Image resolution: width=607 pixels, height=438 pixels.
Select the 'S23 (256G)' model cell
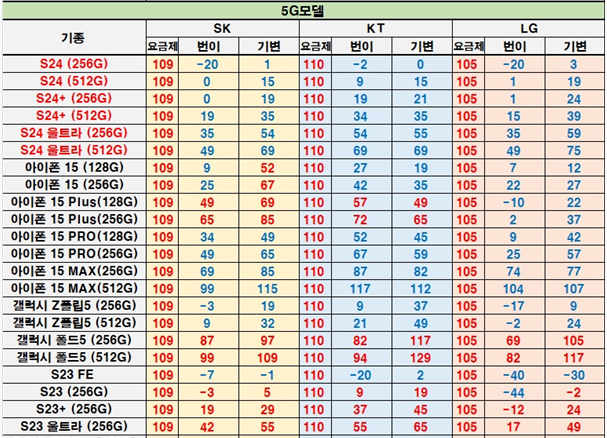point(74,392)
